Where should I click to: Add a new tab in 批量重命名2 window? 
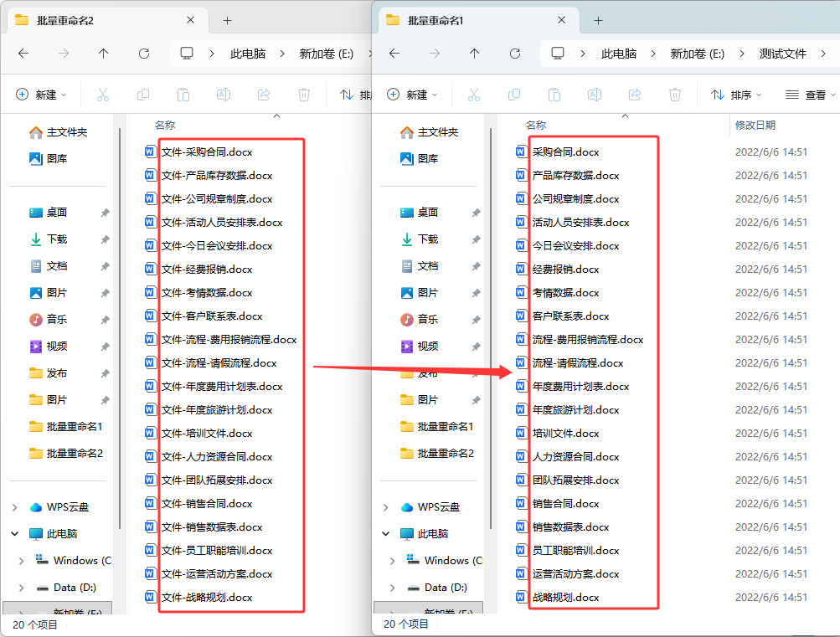(x=227, y=20)
